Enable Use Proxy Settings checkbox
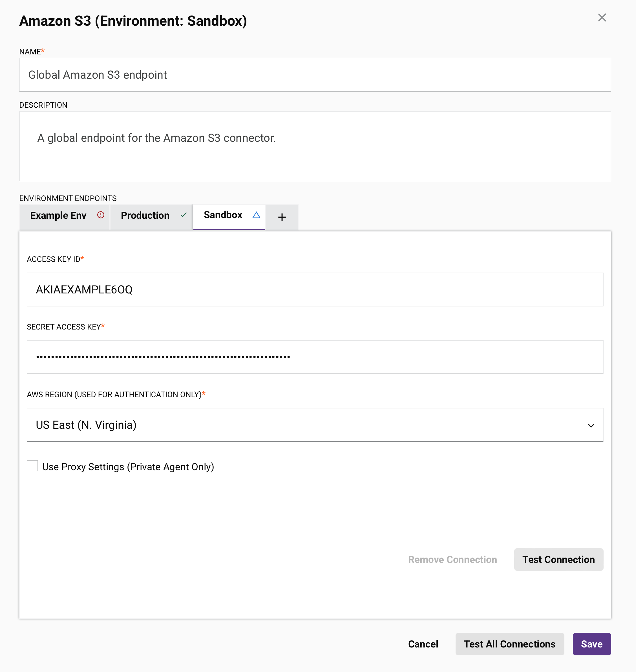This screenshot has height=672, width=636. pyautogui.click(x=32, y=466)
